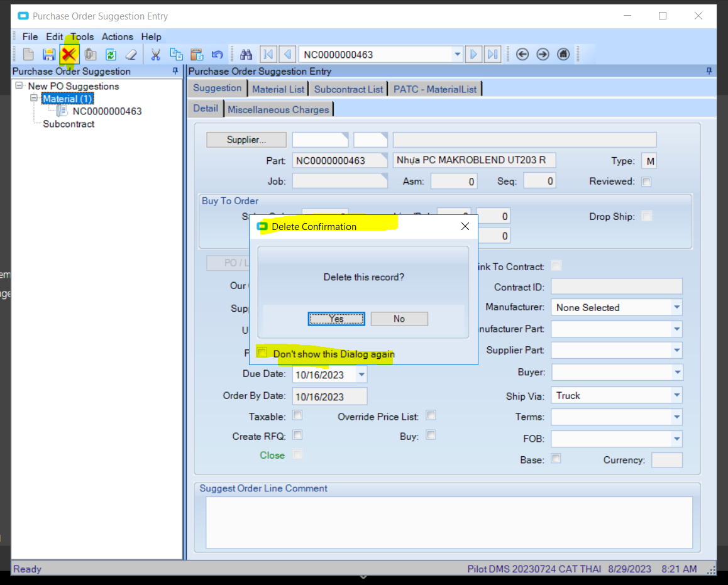Create a new record with the New icon
Viewport: 728px width, 585px height.
click(28, 54)
